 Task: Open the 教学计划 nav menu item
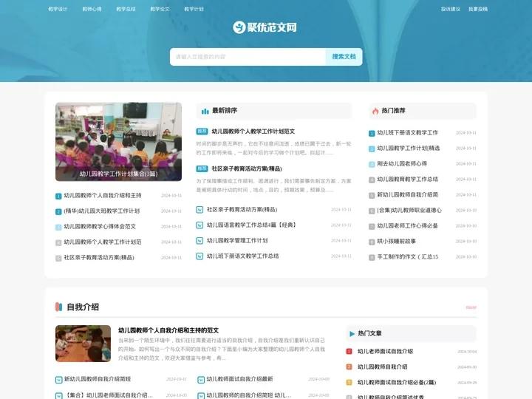(x=194, y=9)
